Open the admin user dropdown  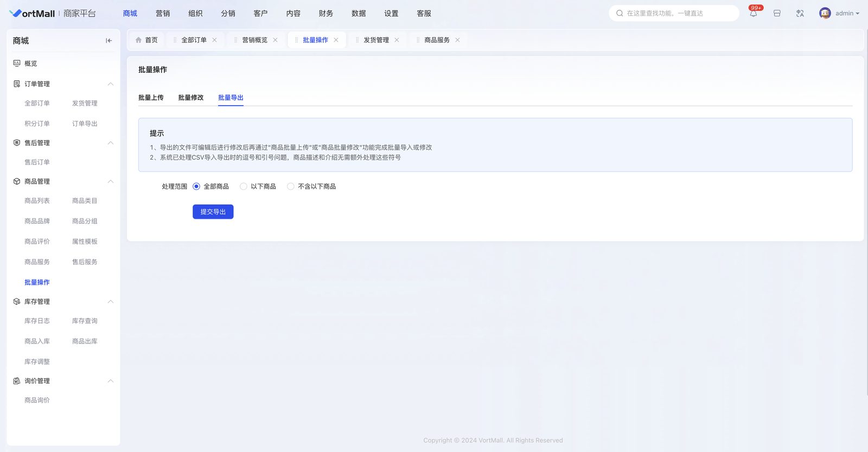[x=846, y=14]
